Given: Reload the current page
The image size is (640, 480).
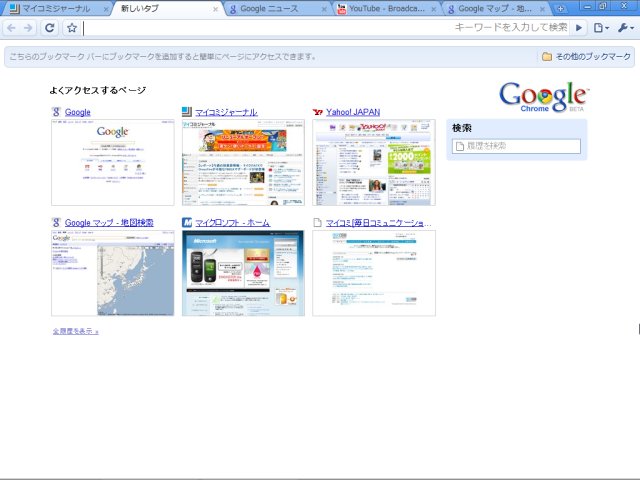Looking at the screenshot, I should [50, 28].
